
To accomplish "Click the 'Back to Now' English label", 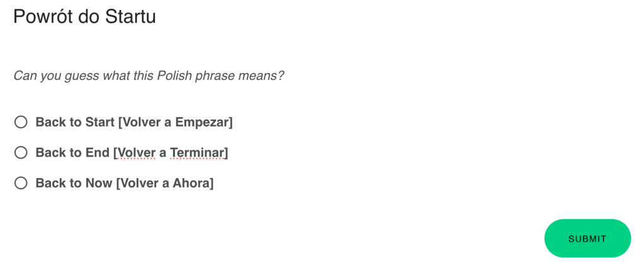I will (74, 183).
